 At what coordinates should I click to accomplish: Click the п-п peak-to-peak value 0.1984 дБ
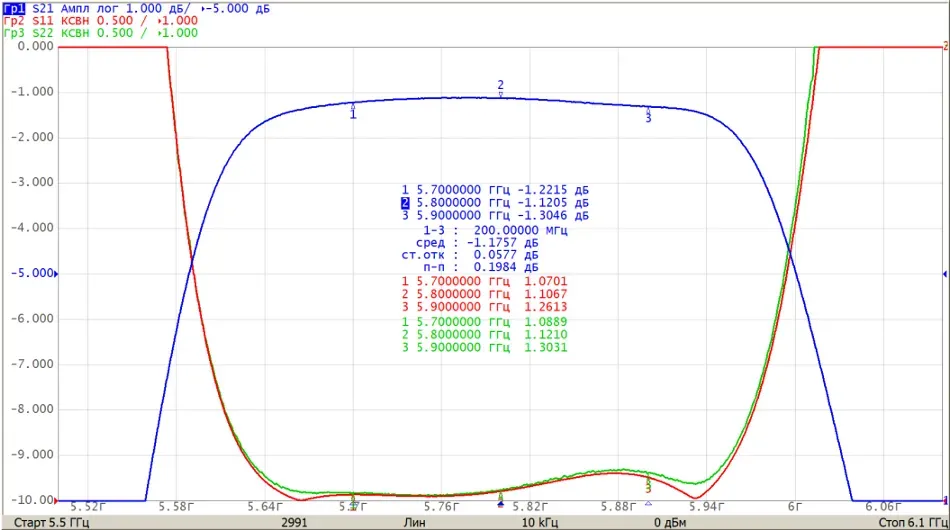point(506,267)
